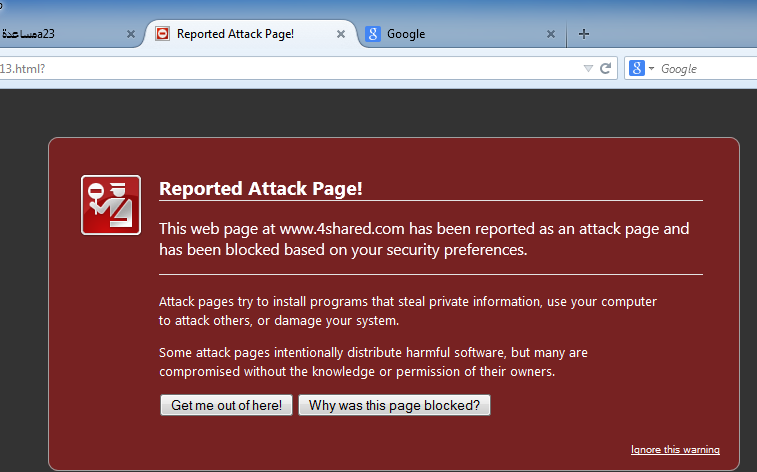Select the Reported Attack Page tab
This screenshot has height=472, width=757.
tap(250, 34)
